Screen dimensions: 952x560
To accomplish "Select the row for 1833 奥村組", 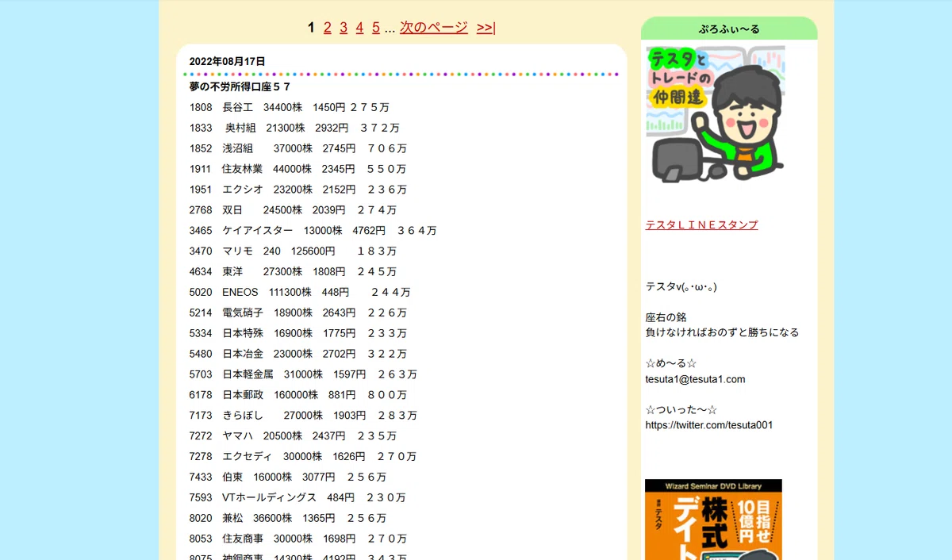I will click(294, 128).
